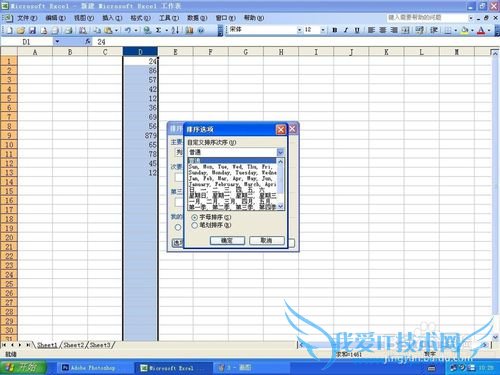
Task: Click the 取消 button in sort options dialog
Action: pyautogui.click(x=267, y=240)
